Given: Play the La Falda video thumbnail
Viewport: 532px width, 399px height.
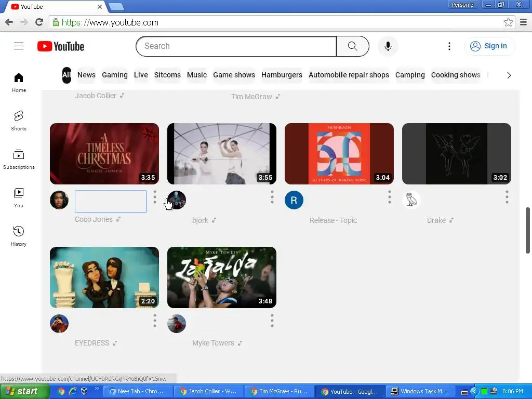Looking at the screenshot, I should (222, 277).
